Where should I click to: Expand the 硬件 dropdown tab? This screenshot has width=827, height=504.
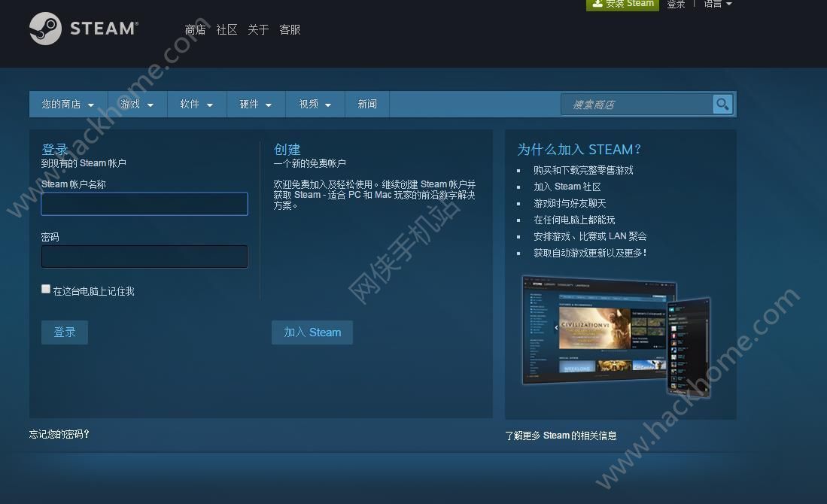256,105
